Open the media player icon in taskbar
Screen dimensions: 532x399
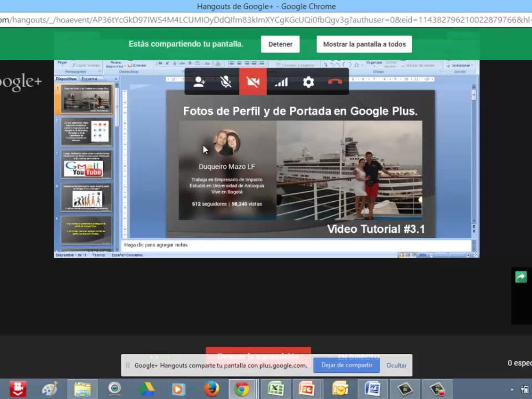pos(179,389)
